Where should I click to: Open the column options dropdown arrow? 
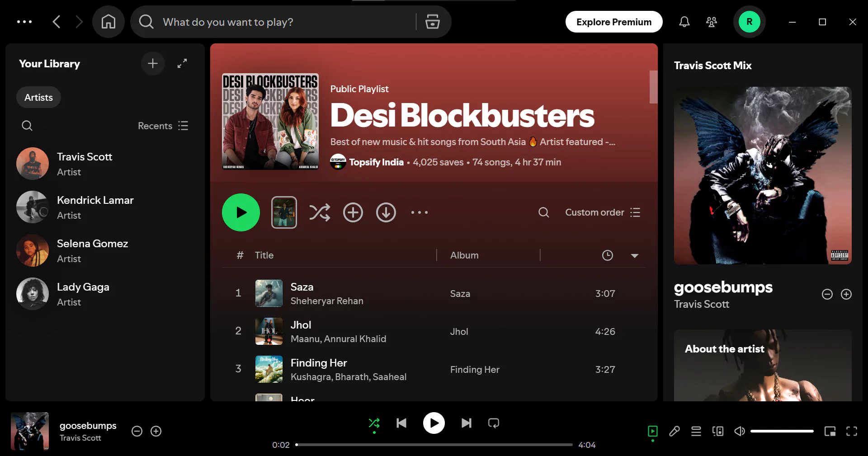tap(635, 256)
